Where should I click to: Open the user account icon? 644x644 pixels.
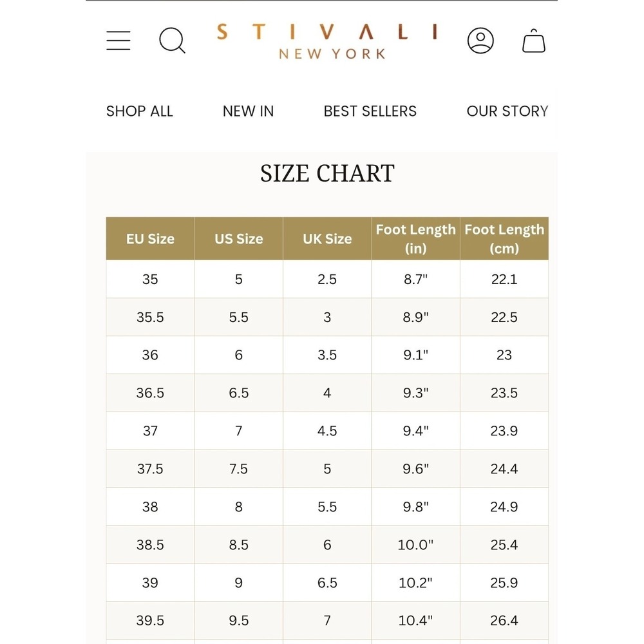click(480, 40)
